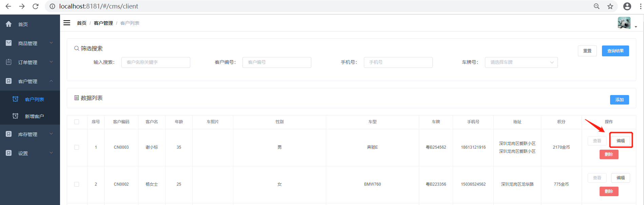Click the 客户编码 column header

click(121, 122)
